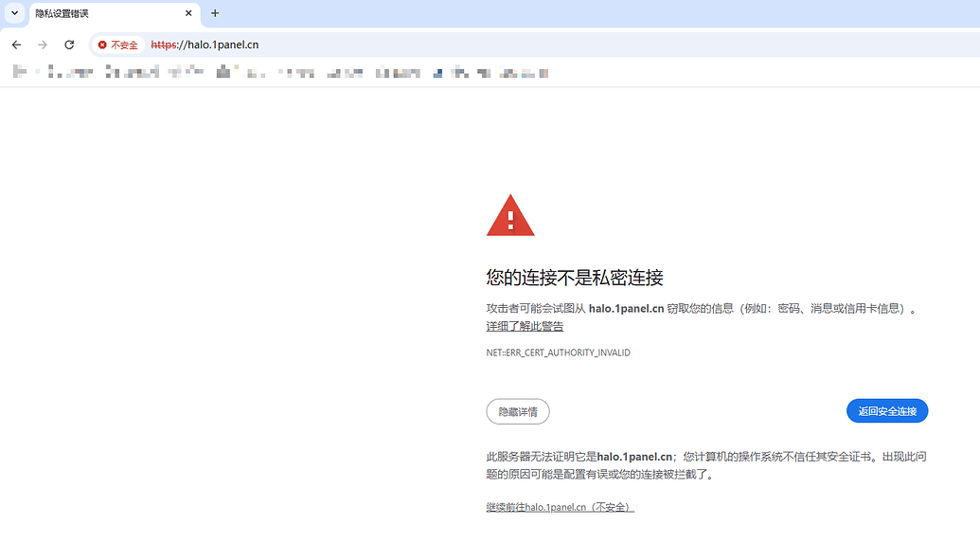Reload the current page

point(68,45)
